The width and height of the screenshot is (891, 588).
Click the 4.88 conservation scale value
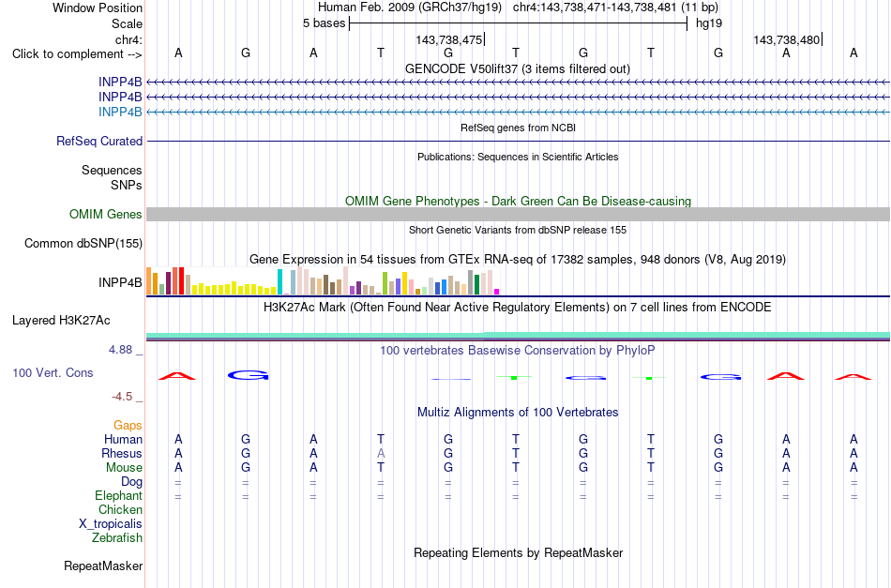(120, 350)
